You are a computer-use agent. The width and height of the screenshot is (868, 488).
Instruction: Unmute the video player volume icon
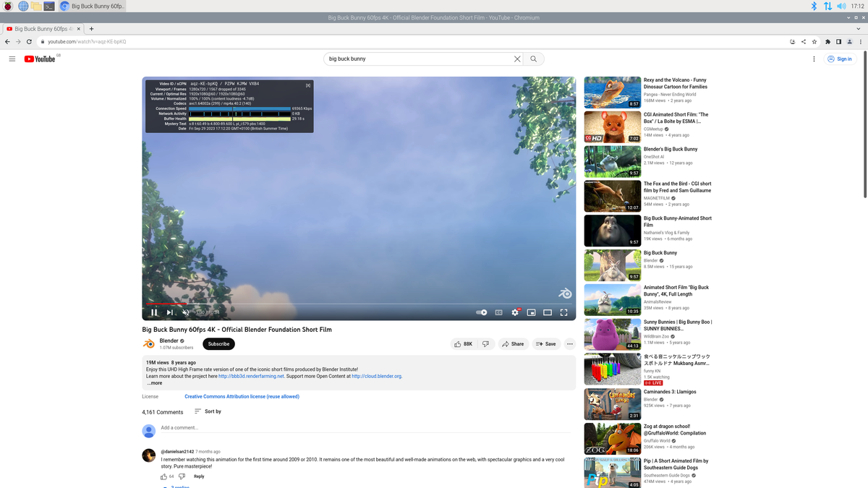(186, 312)
